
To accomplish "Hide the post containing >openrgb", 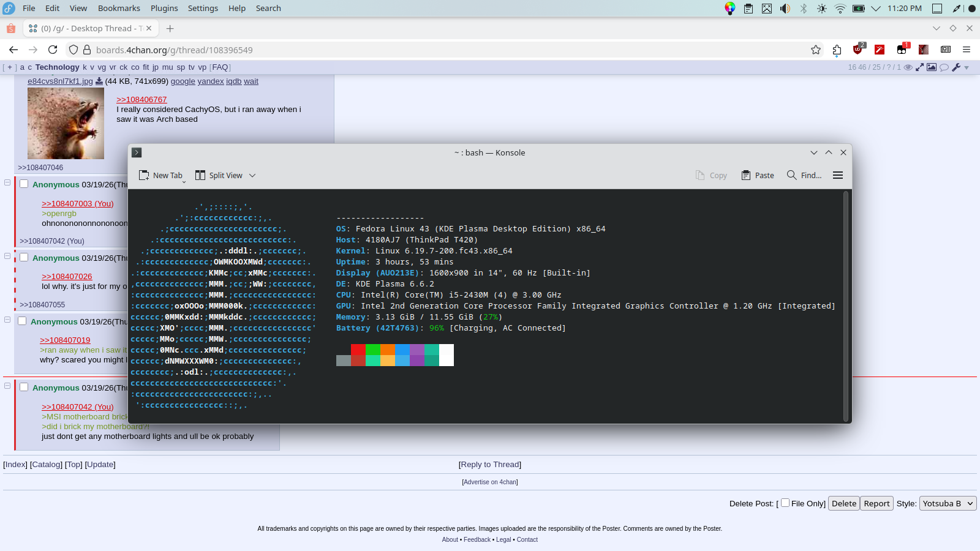I will 7,182.
